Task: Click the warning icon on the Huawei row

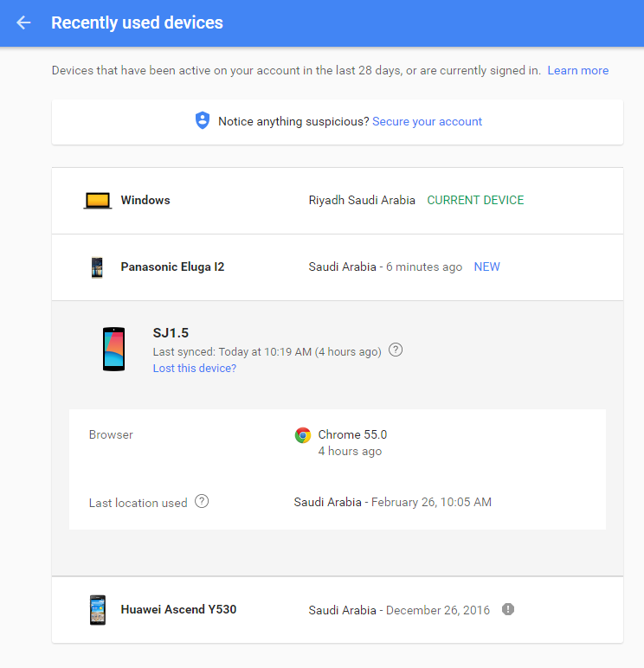Action: click(508, 609)
